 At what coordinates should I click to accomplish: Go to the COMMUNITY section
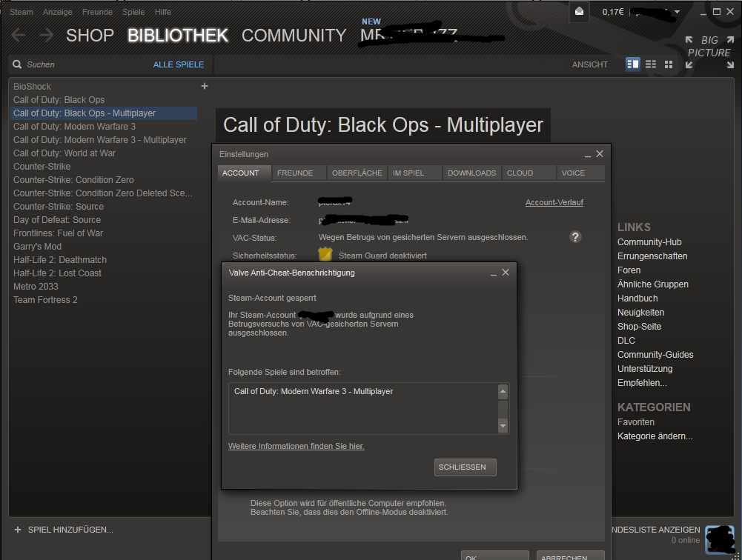tap(294, 36)
